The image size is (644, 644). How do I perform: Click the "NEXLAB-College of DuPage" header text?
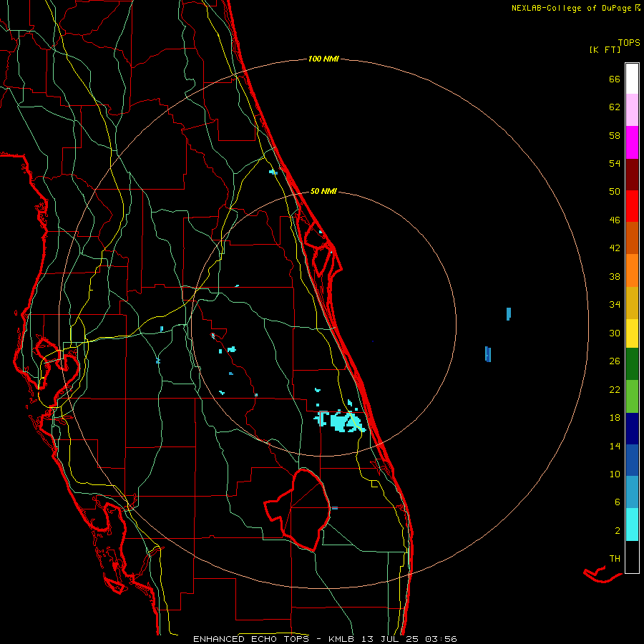[572, 8]
